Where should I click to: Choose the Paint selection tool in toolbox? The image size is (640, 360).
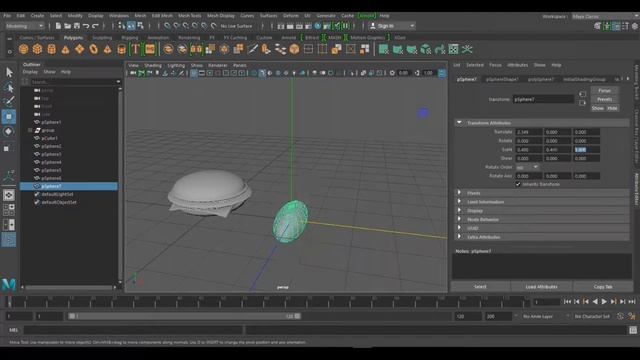click(9, 101)
